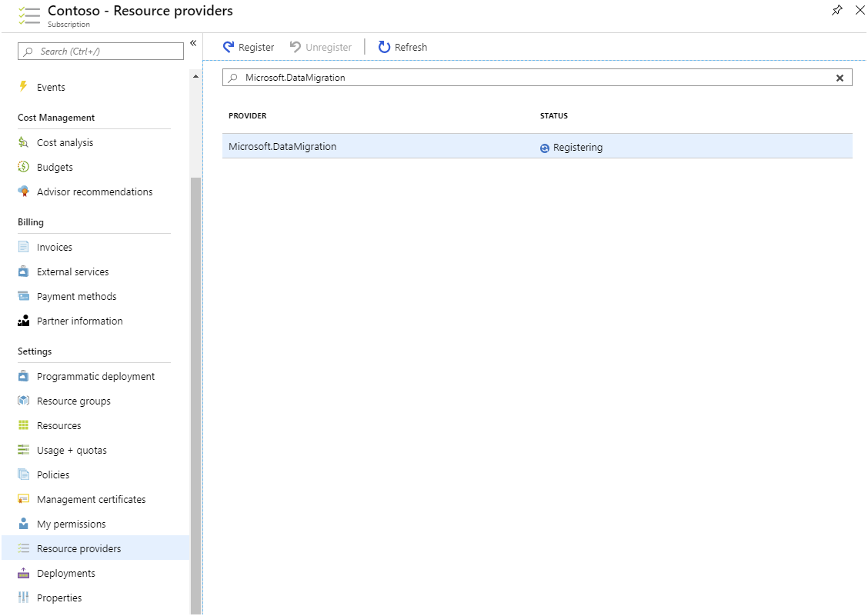
Task: Select External services
Action: click(x=72, y=271)
